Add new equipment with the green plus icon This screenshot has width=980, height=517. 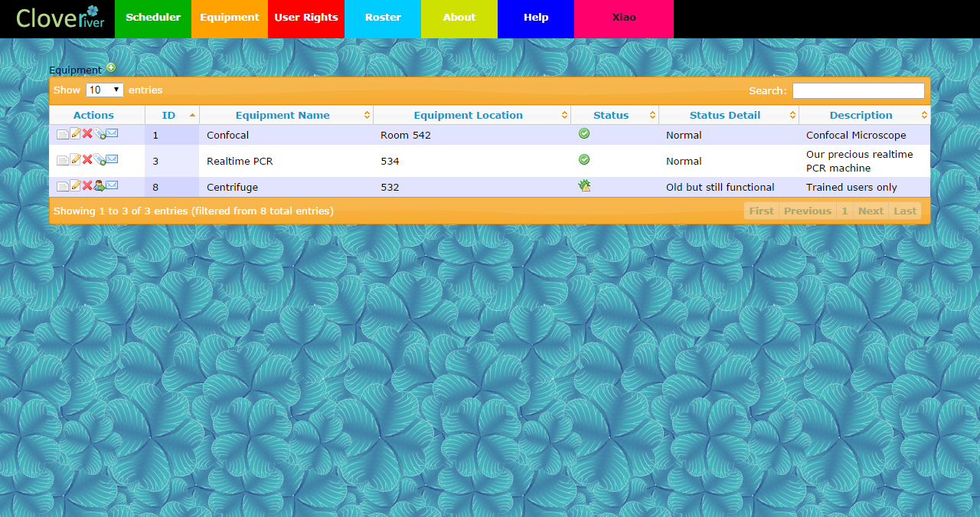pos(112,68)
